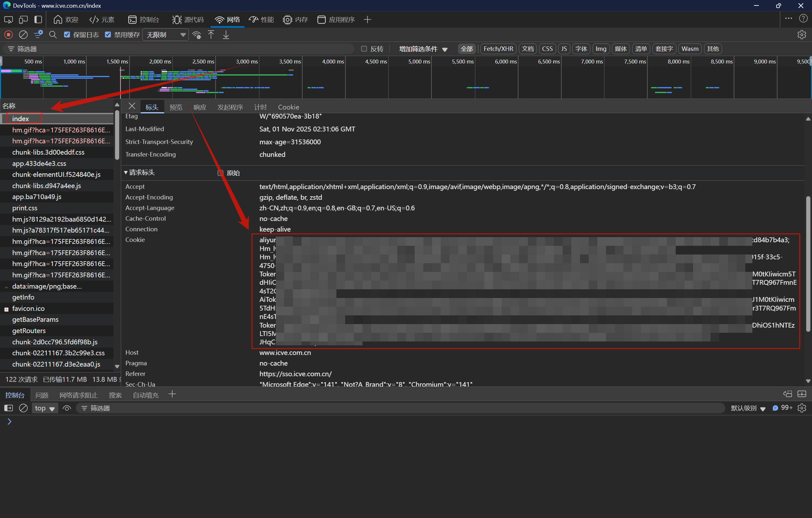This screenshot has height=518, width=812.
Task: Close the request details panel
Action: point(132,107)
